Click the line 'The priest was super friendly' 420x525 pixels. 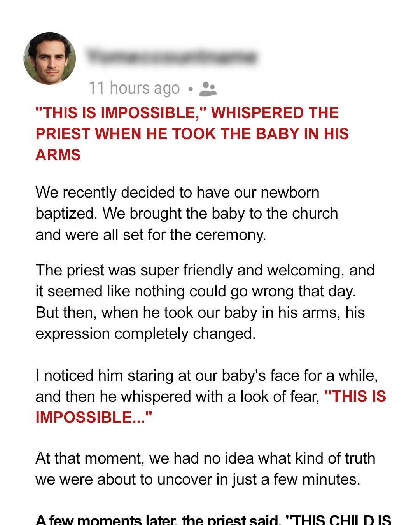click(205, 270)
